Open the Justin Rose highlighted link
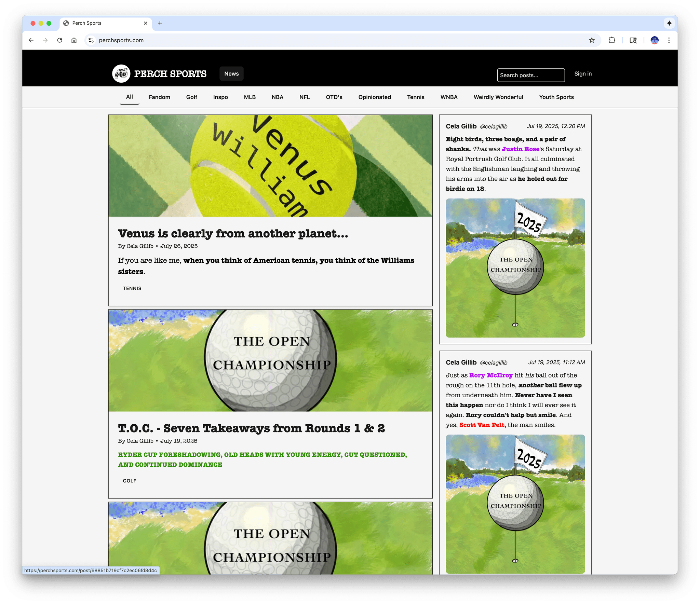Screen dimensions: 700x604 click(x=520, y=149)
